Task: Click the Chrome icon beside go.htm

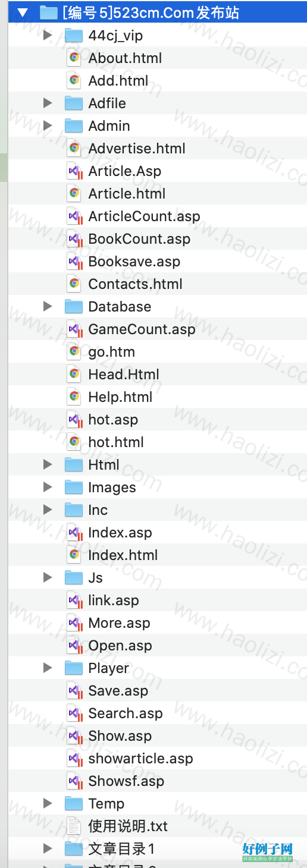Action: click(74, 352)
